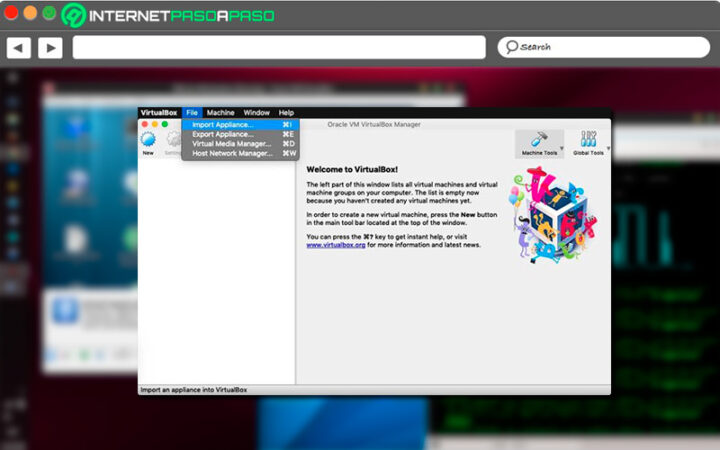Viewport: 720px width, 450px height.
Task: Open Virtual Media Manager from menu
Action: pos(231,144)
